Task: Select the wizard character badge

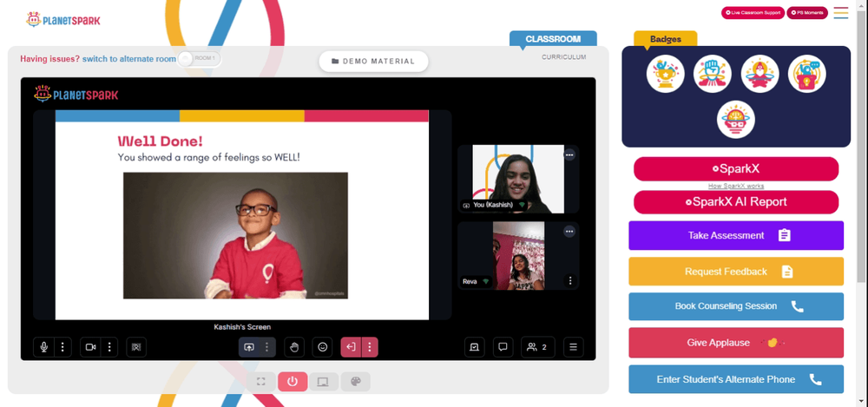Action: coord(760,74)
